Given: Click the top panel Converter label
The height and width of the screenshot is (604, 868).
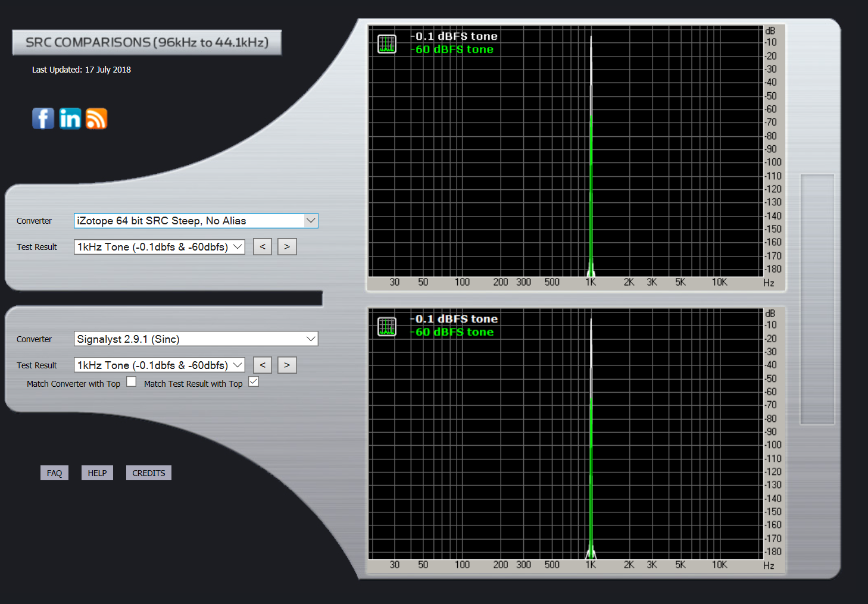Looking at the screenshot, I should [34, 221].
